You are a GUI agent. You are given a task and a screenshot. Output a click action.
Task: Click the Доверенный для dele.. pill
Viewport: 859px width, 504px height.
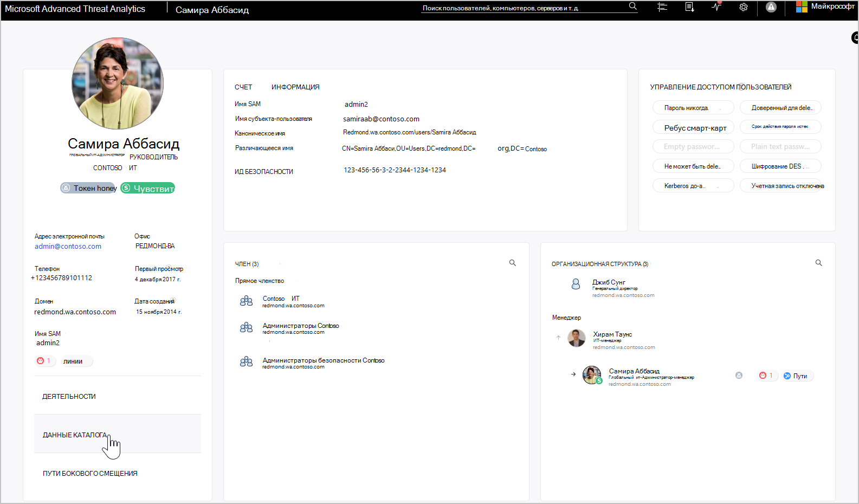(780, 108)
